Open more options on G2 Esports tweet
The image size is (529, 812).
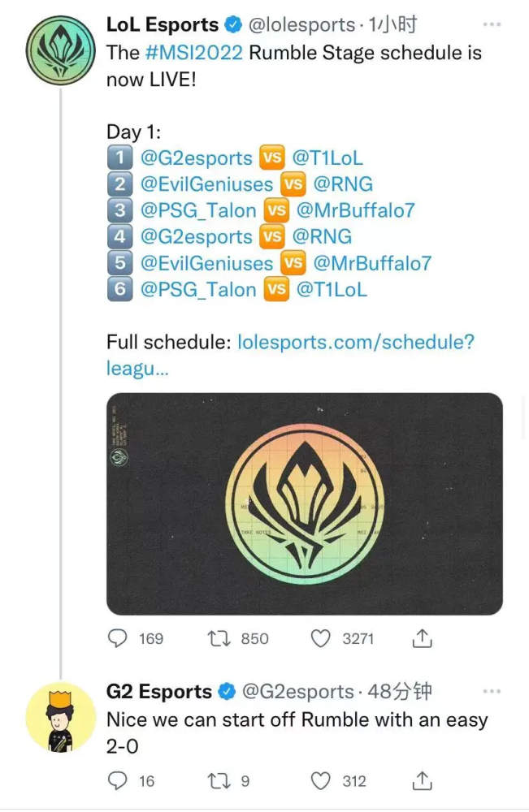click(x=492, y=691)
